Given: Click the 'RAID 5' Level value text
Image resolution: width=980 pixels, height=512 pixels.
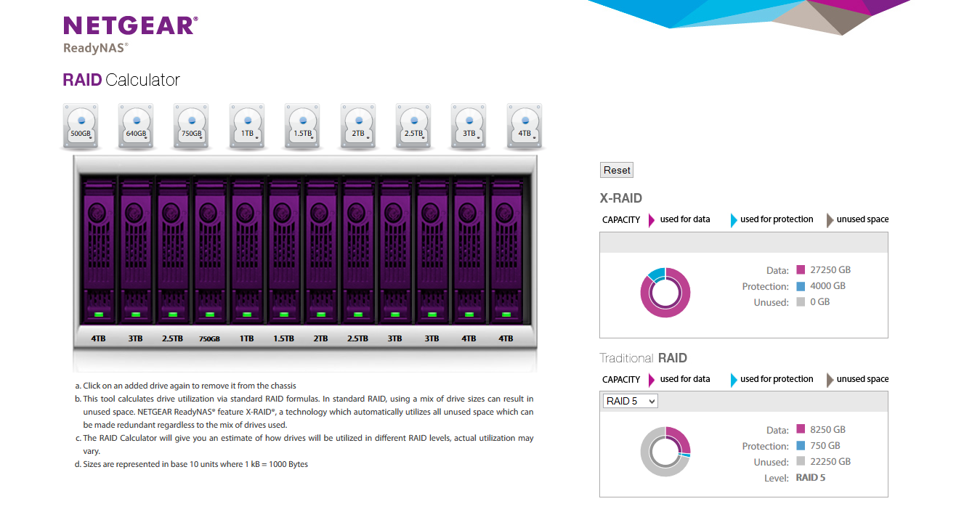Looking at the screenshot, I should click(811, 478).
